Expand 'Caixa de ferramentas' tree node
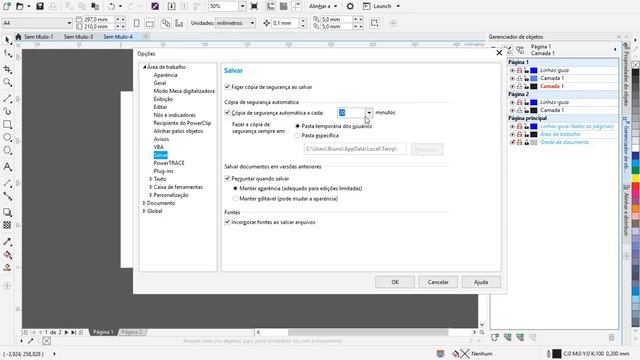Viewport: 640px width, 360px height. click(x=151, y=187)
